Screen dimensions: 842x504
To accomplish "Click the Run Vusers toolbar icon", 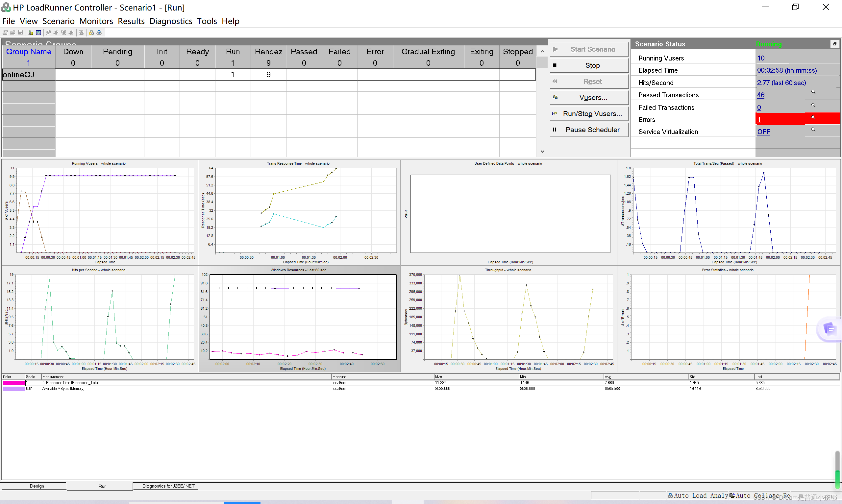I will coord(56,33).
